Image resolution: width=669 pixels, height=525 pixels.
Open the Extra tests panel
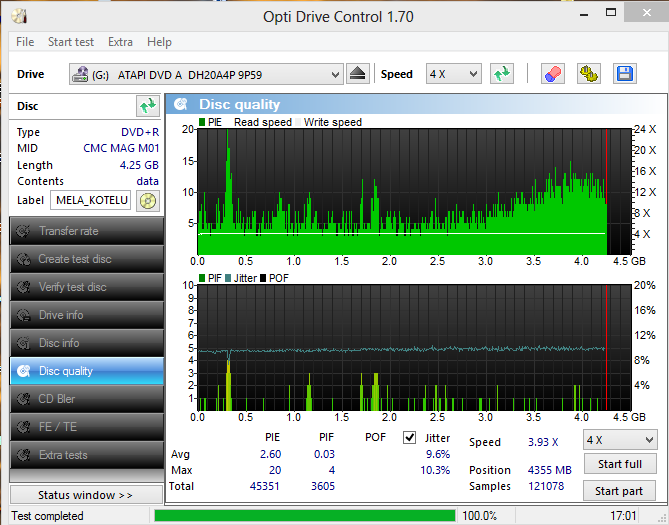point(87,455)
